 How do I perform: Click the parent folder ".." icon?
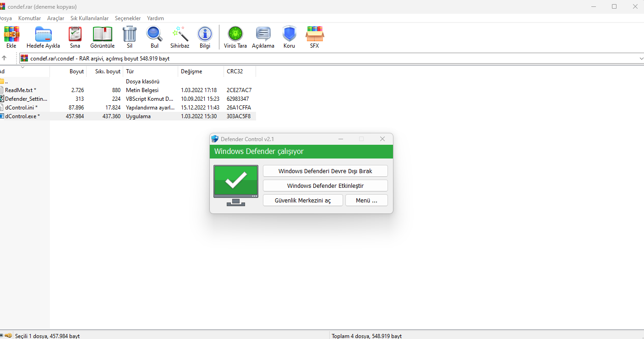[x=1, y=81]
